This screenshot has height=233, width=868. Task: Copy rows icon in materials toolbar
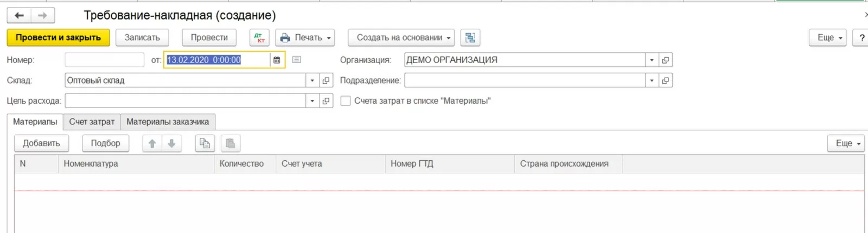[205, 143]
